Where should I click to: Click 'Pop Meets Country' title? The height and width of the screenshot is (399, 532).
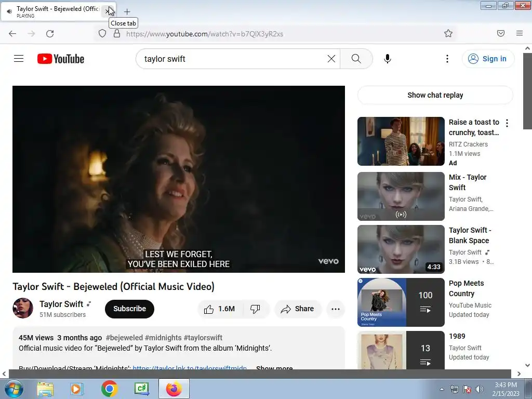tap(466, 288)
